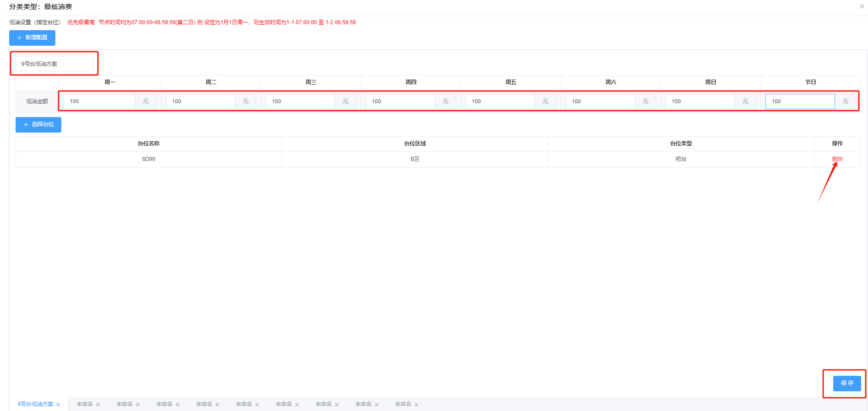
Task: Close the third 未命名 tab with X
Action: tap(178, 405)
